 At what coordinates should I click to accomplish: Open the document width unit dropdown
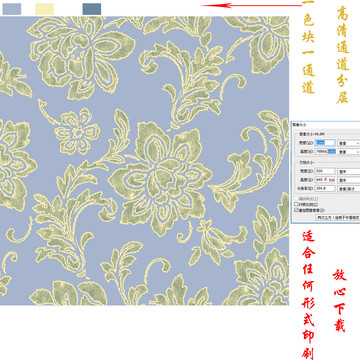pyautogui.click(x=349, y=171)
